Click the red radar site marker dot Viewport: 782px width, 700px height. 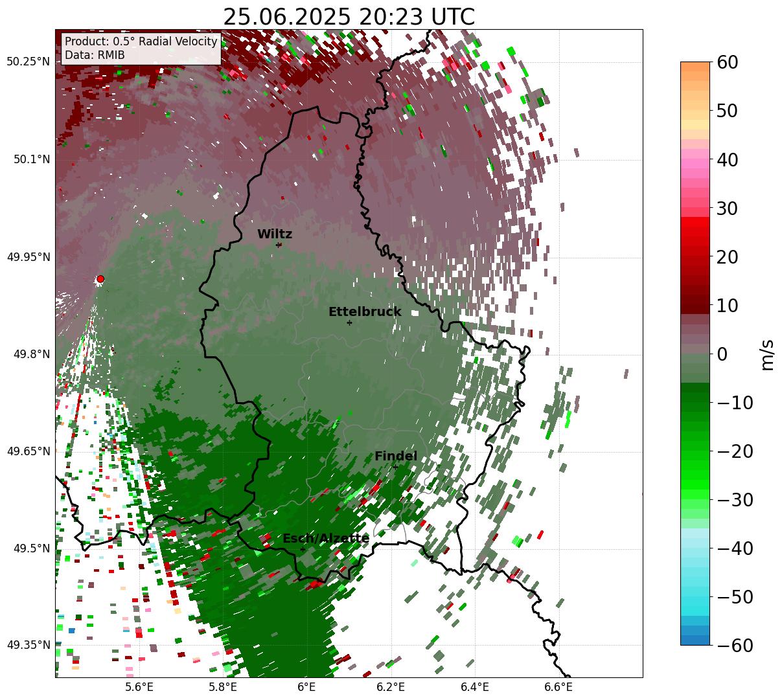(100, 279)
